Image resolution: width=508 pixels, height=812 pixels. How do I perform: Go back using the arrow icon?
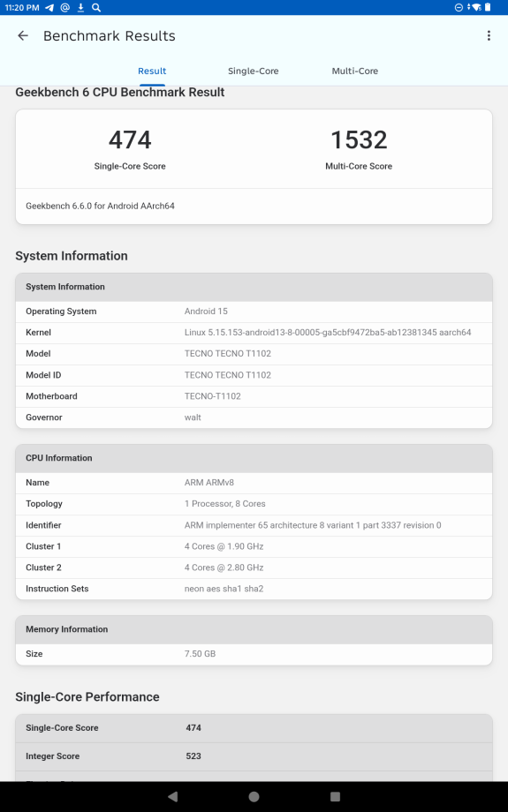coord(23,35)
